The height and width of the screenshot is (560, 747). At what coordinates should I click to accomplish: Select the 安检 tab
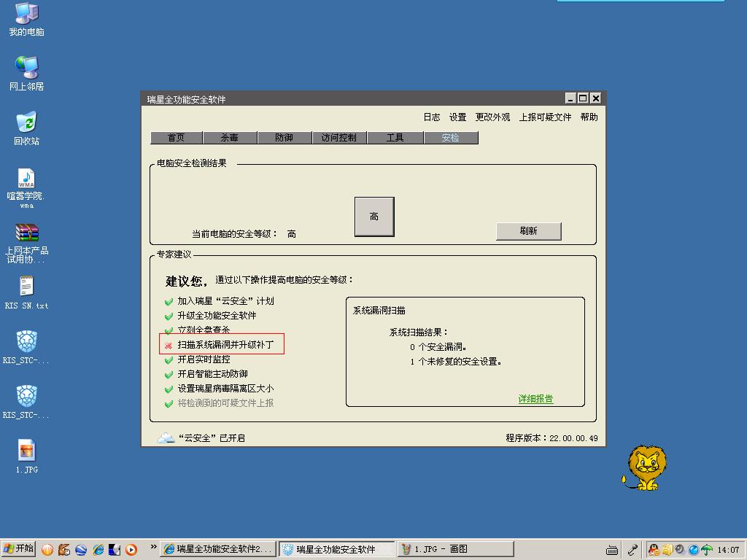(x=451, y=138)
